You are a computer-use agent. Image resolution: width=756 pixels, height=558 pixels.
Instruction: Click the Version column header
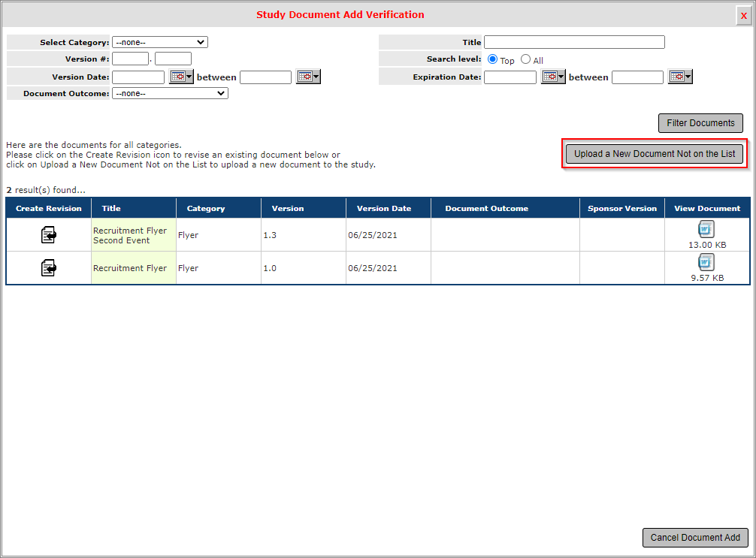point(304,208)
